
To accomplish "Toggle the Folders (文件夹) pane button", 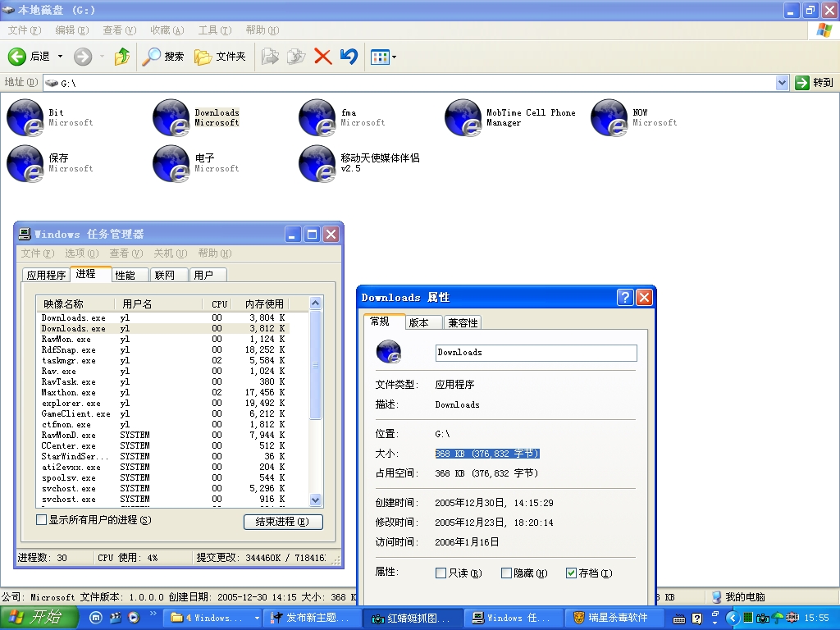I will click(220, 57).
